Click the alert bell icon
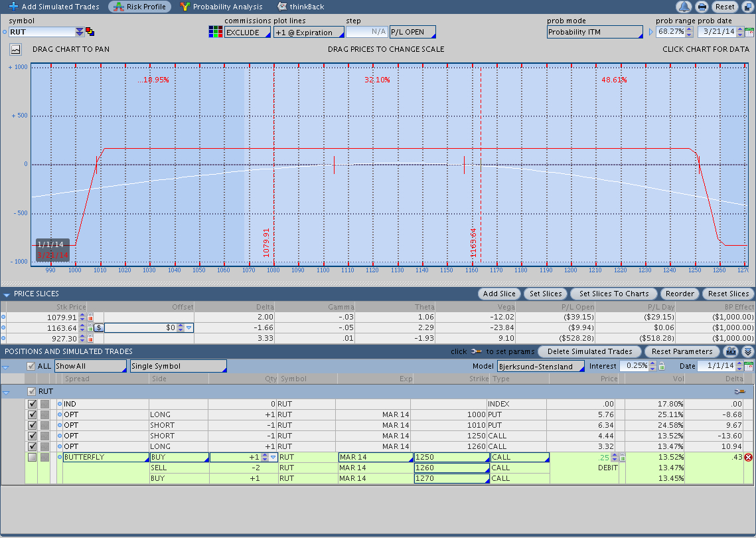756x538 pixels. 684,7
